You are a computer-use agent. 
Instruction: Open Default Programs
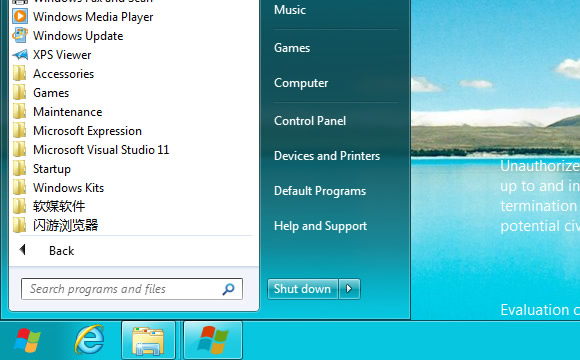pos(320,191)
